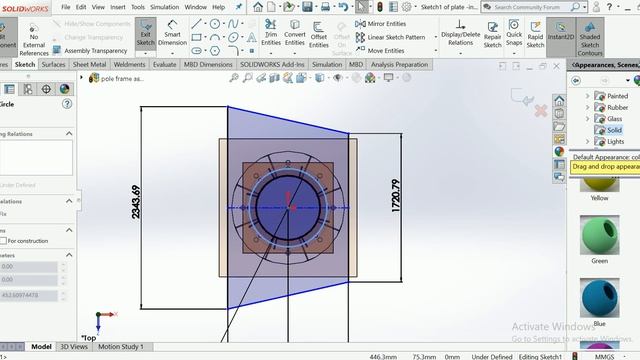Select the Green appearance swatch

599,235
